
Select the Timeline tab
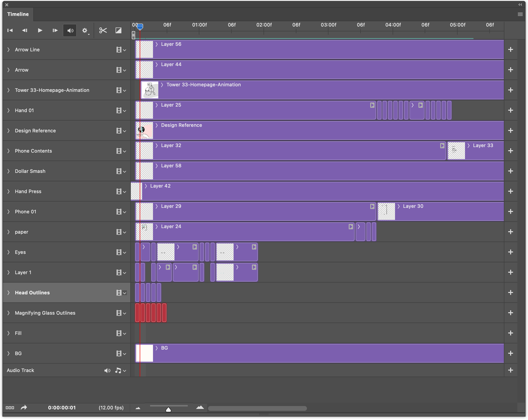click(18, 14)
